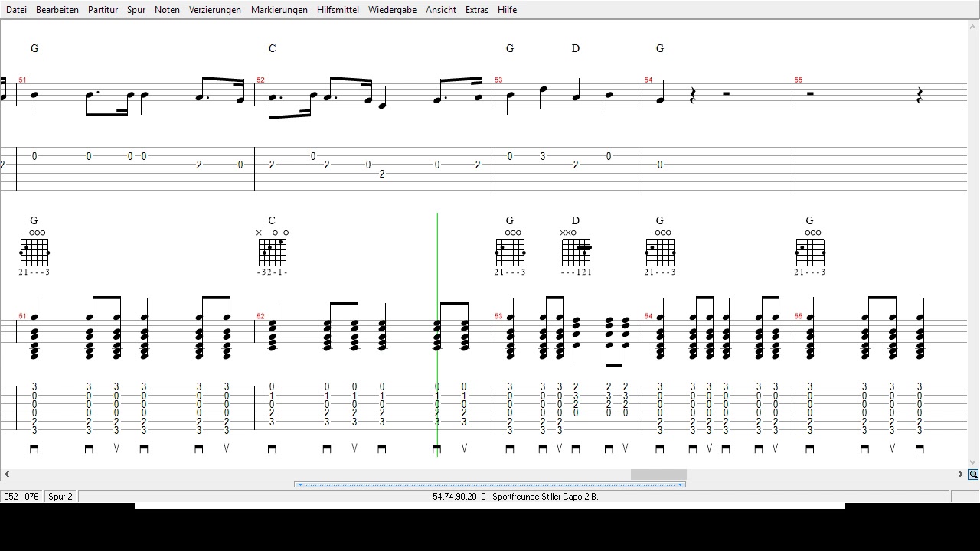Open the Bearbeiten menu

[x=57, y=10]
